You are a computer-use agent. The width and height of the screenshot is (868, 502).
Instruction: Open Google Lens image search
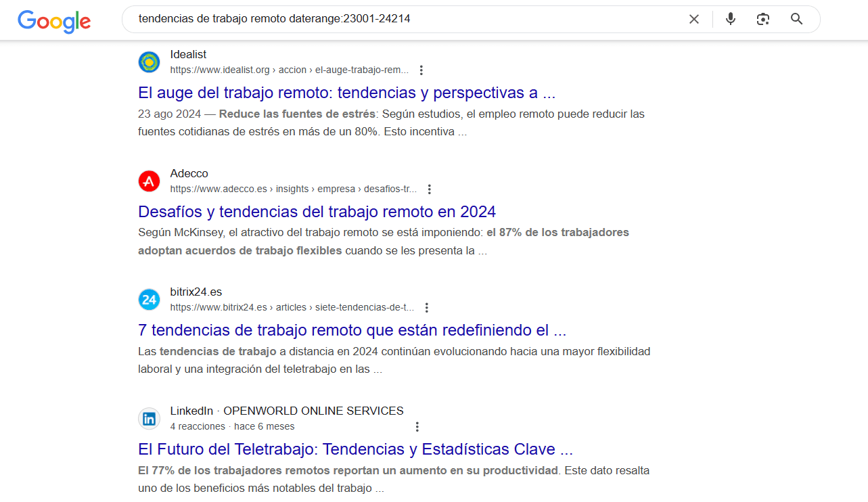pyautogui.click(x=763, y=19)
